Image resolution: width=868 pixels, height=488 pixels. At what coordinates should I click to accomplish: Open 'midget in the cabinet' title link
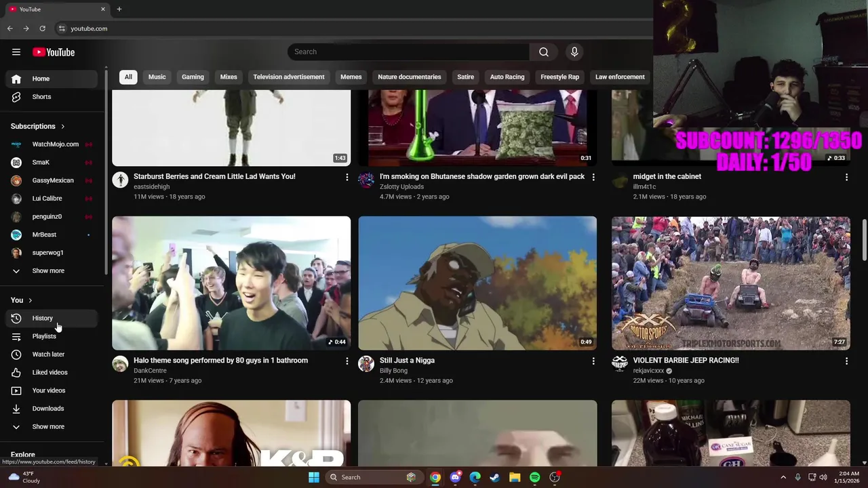tap(667, 176)
